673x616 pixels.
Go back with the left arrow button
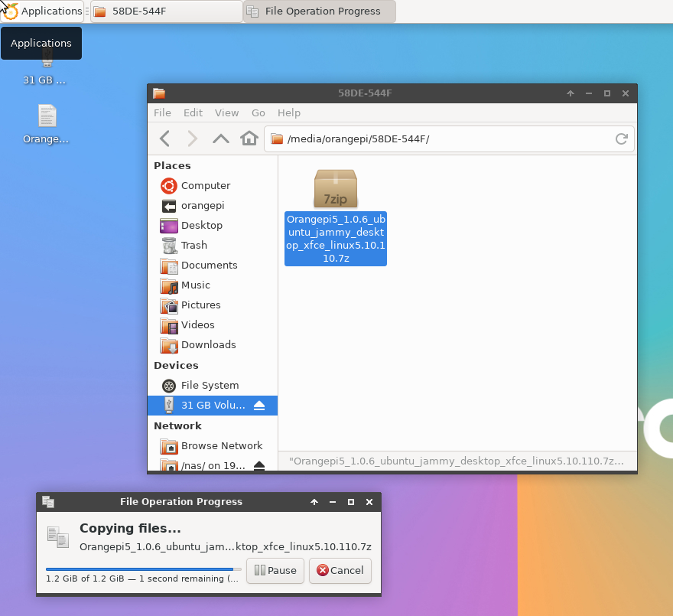coord(165,139)
